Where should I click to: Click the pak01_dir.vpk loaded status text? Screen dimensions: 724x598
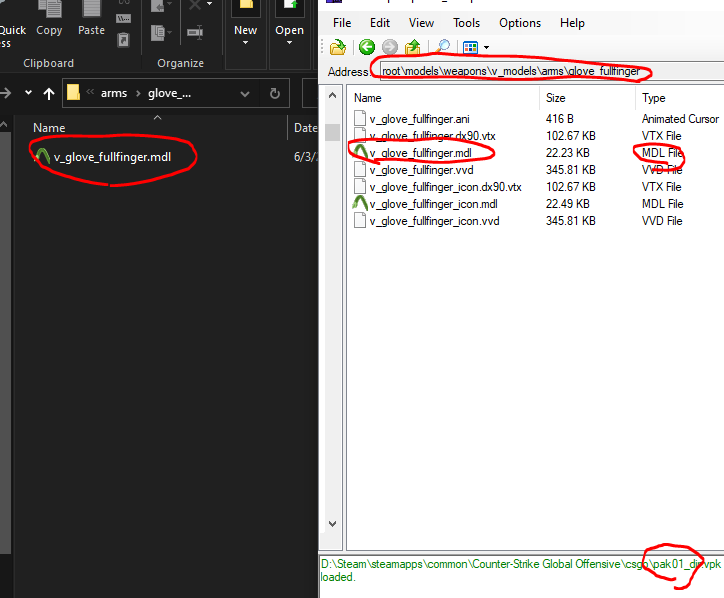[x=520, y=570]
